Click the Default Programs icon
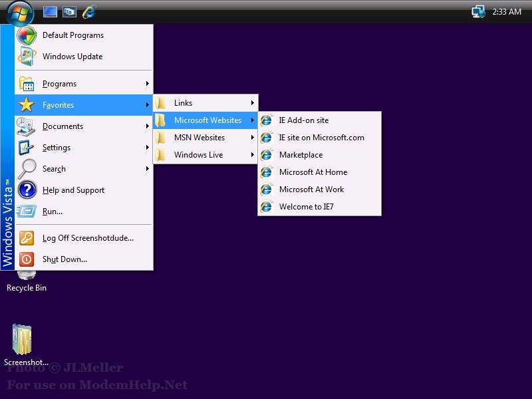This screenshot has width=532, height=399. click(x=27, y=35)
